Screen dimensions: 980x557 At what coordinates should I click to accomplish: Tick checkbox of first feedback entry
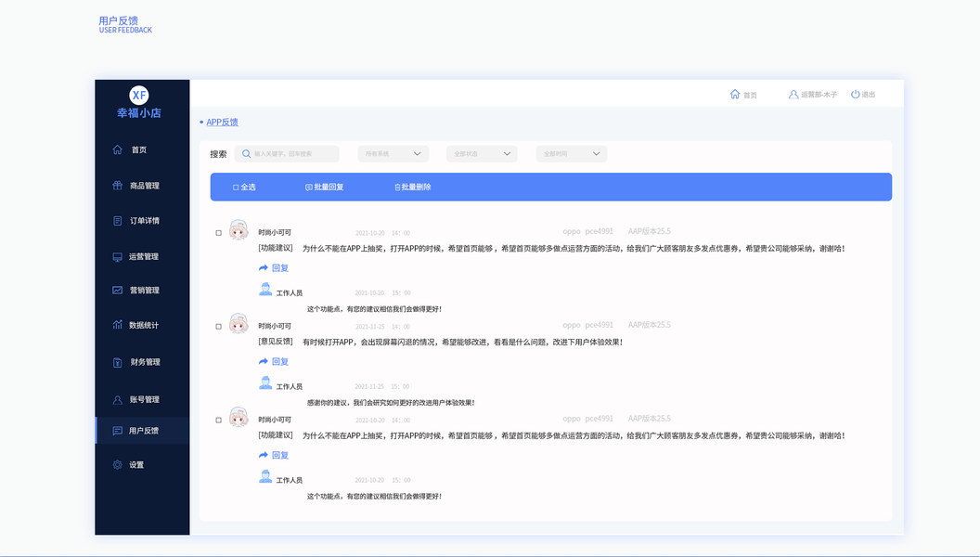point(219,233)
